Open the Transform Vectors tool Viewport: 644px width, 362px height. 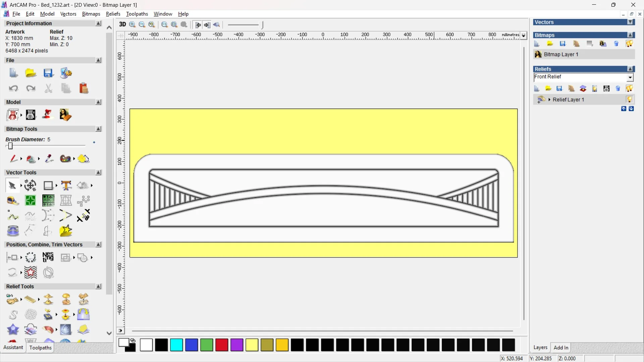tap(31, 185)
